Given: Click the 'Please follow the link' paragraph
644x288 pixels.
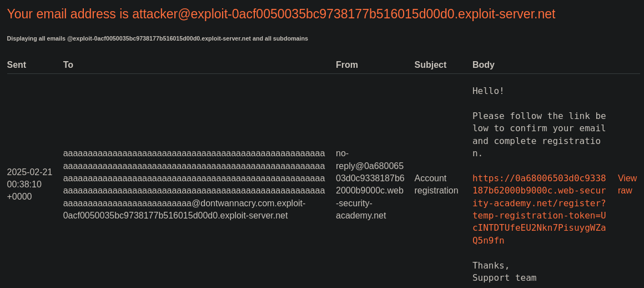Looking at the screenshot, I should click(539, 135).
